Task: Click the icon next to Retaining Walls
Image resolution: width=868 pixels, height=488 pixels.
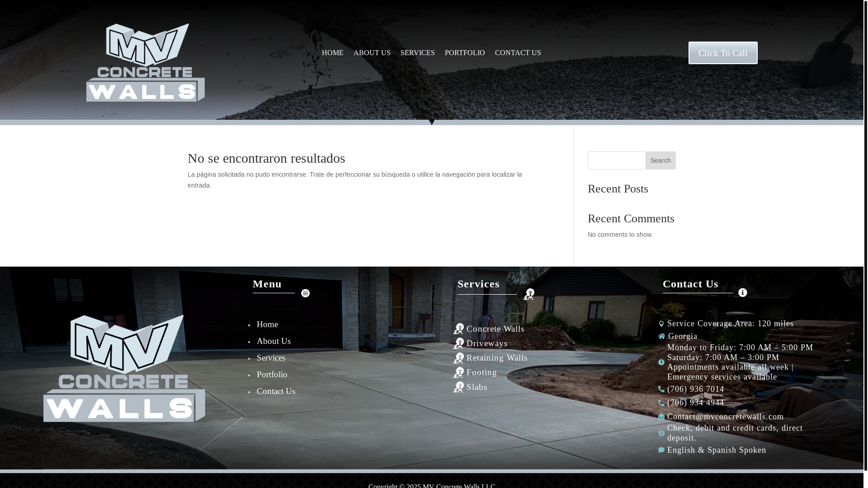Action: pos(458,358)
